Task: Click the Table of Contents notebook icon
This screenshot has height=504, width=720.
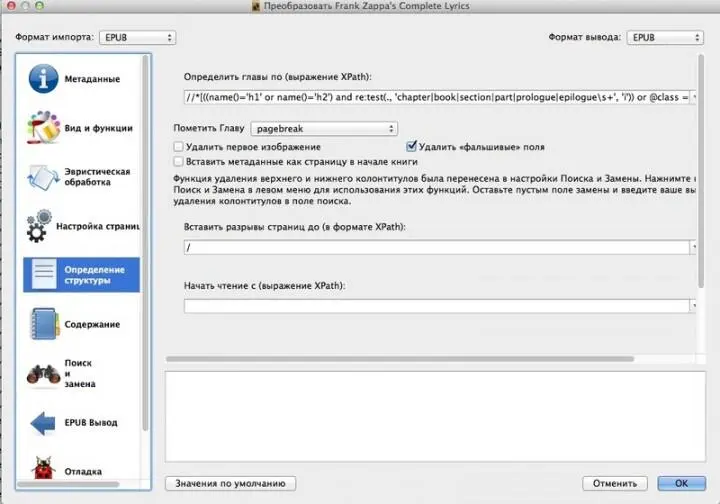Action: click(45, 324)
